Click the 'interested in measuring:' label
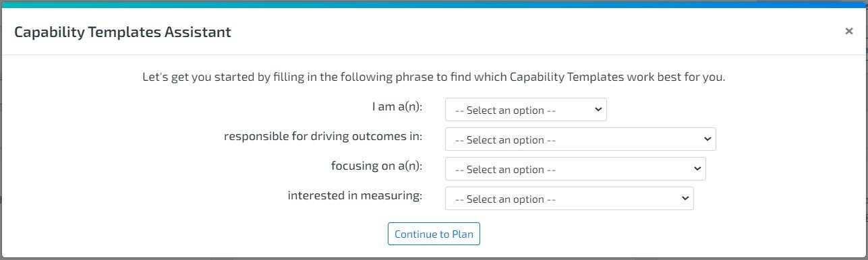 355,195
